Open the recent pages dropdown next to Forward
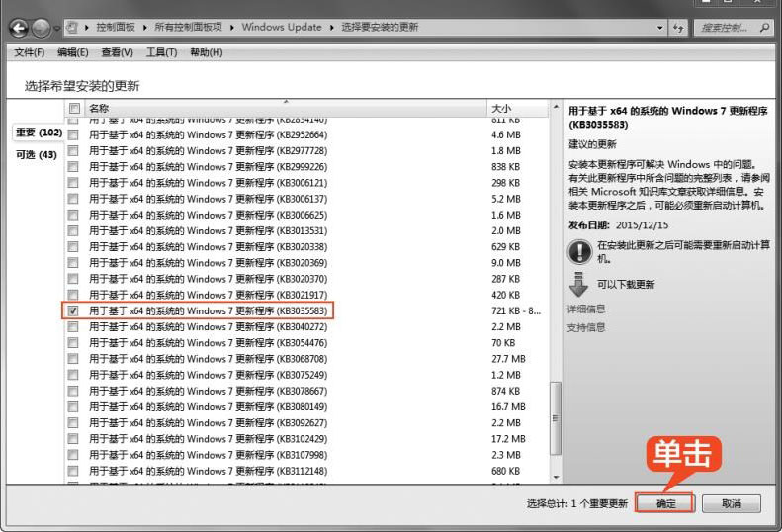The width and height of the screenshot is (782, 532). (56, 29)
